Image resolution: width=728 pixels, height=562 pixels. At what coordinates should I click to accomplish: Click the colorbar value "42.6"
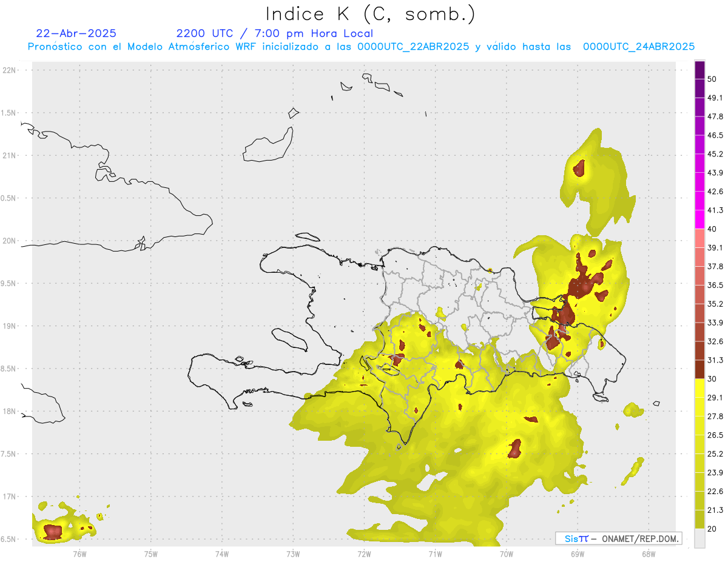point(715,192)
